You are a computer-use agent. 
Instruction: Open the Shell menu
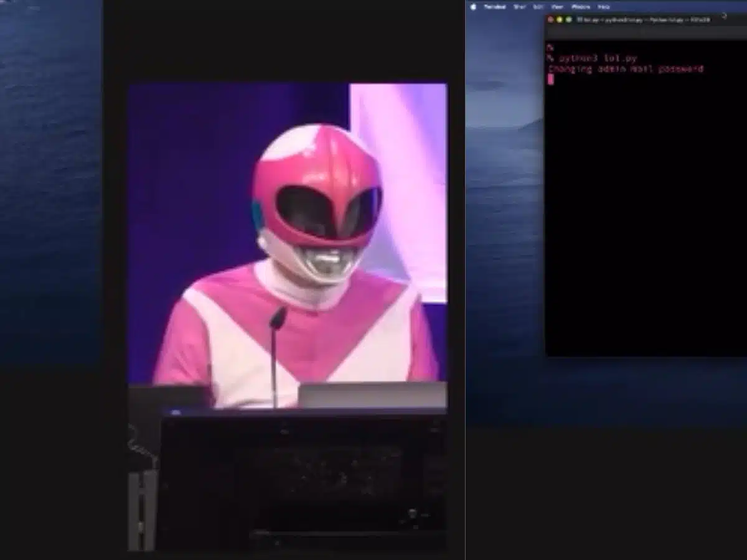click(520, 7)
